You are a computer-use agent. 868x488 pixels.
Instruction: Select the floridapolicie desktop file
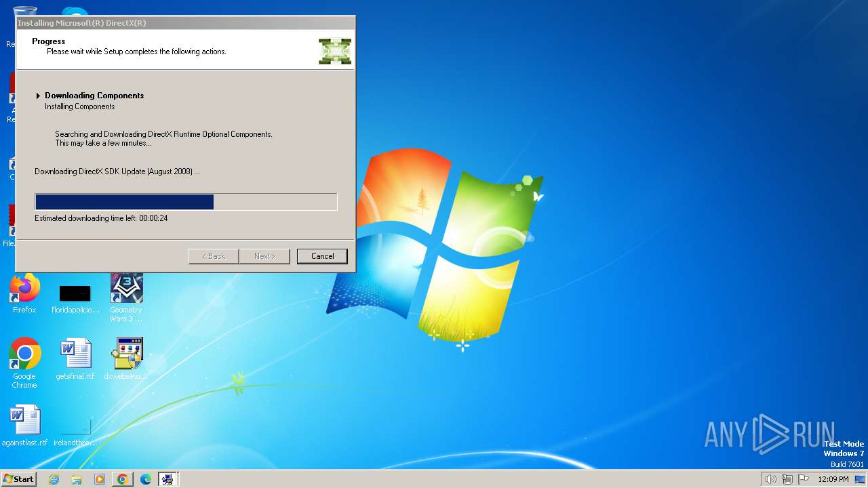tap(75, 298)
